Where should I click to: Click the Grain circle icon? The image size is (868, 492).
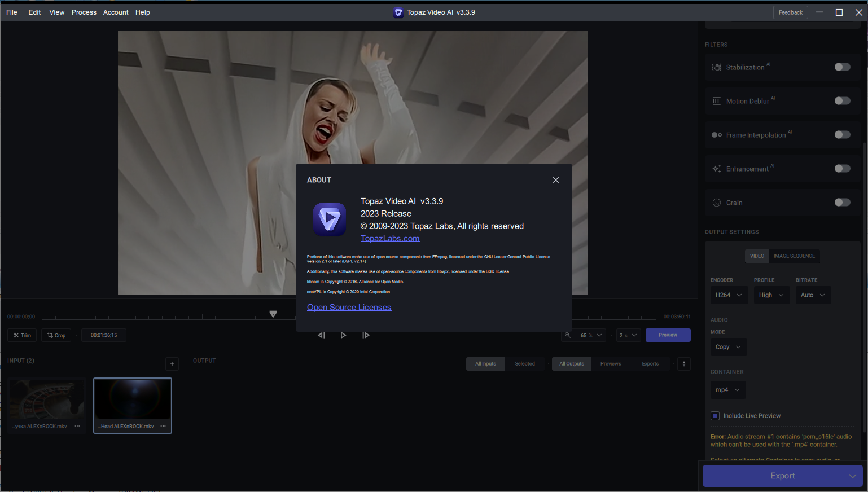[717, 203]
